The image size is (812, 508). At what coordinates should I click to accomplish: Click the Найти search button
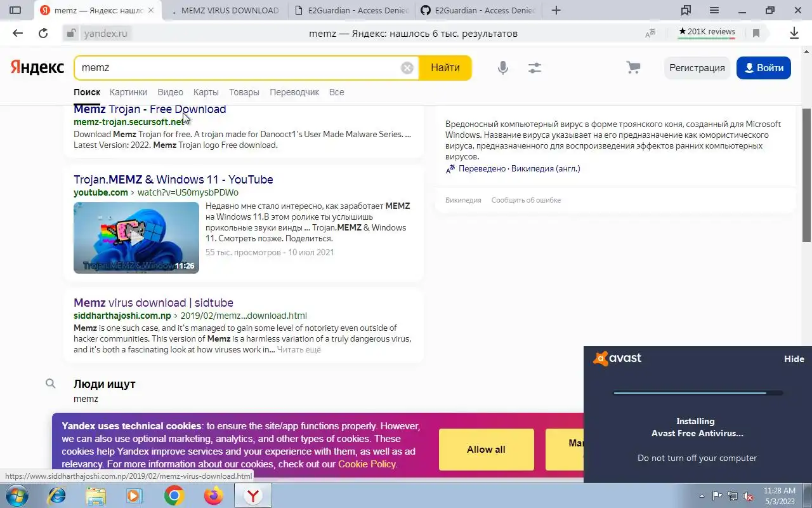[x=445, y=68]
